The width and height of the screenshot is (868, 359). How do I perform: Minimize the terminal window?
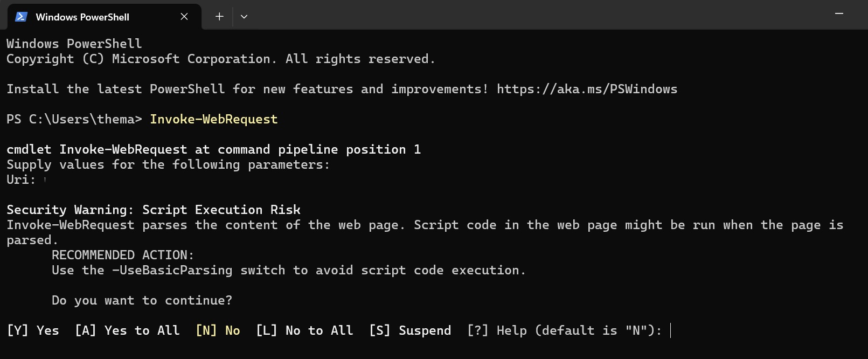839,14
